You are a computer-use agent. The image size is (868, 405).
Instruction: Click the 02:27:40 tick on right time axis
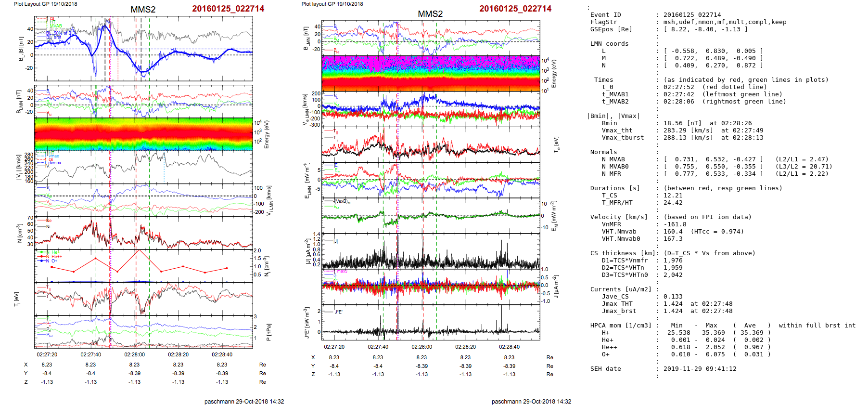click(x=378, y=347)
